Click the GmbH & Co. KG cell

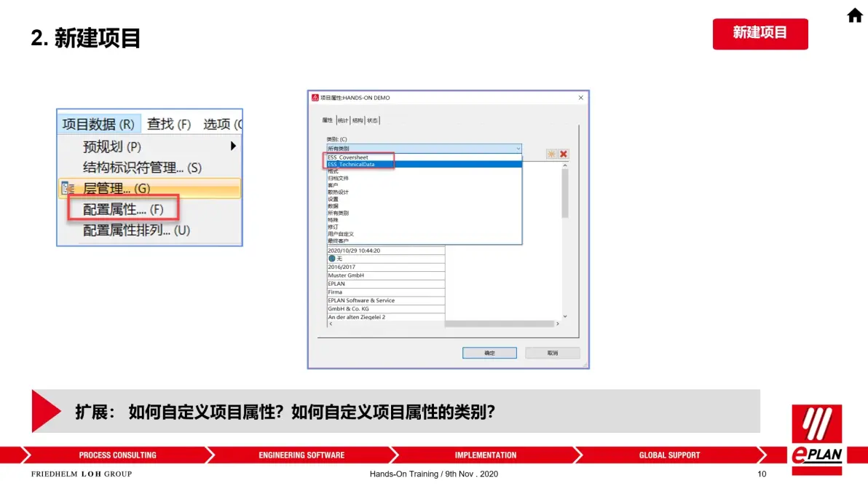point(386,308)
